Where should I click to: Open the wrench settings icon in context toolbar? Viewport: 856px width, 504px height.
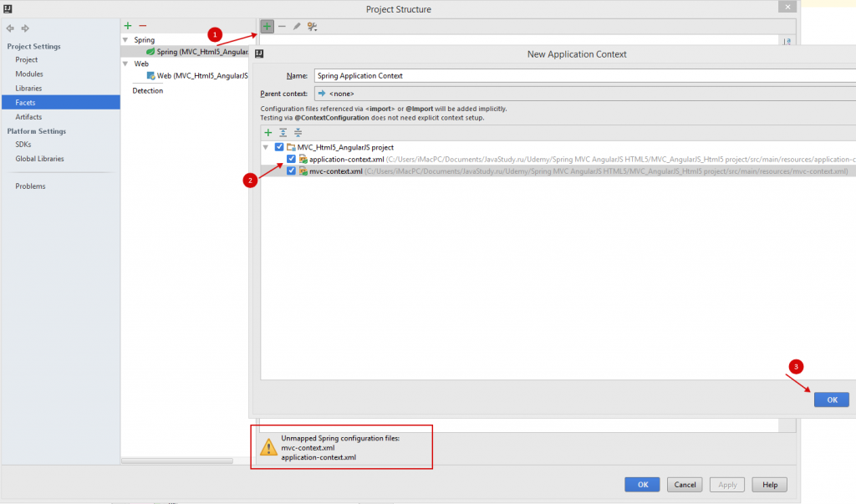312,27
